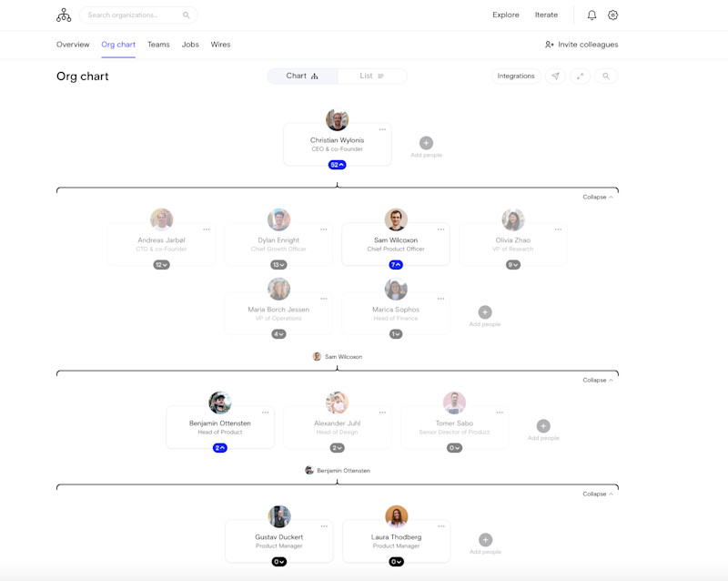Go to Overview tab
The width and height of the screenshot is (728, 581).
(x=73, y=45)
